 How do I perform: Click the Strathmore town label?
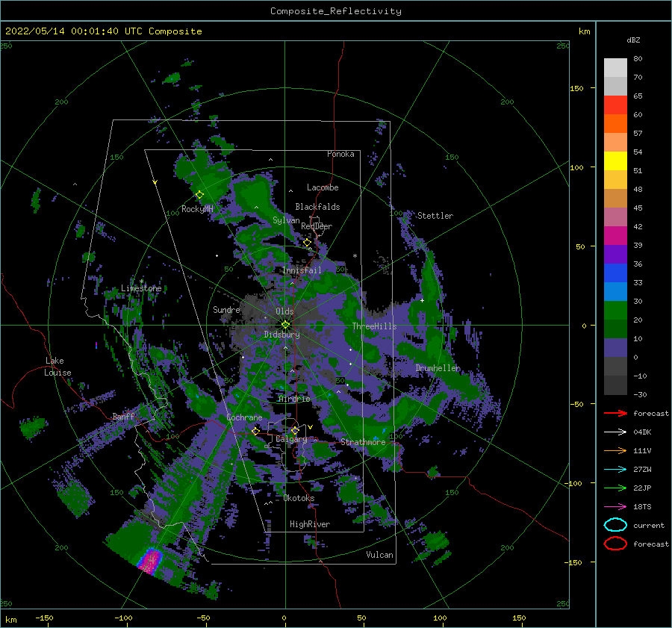[x=363, y=442]
